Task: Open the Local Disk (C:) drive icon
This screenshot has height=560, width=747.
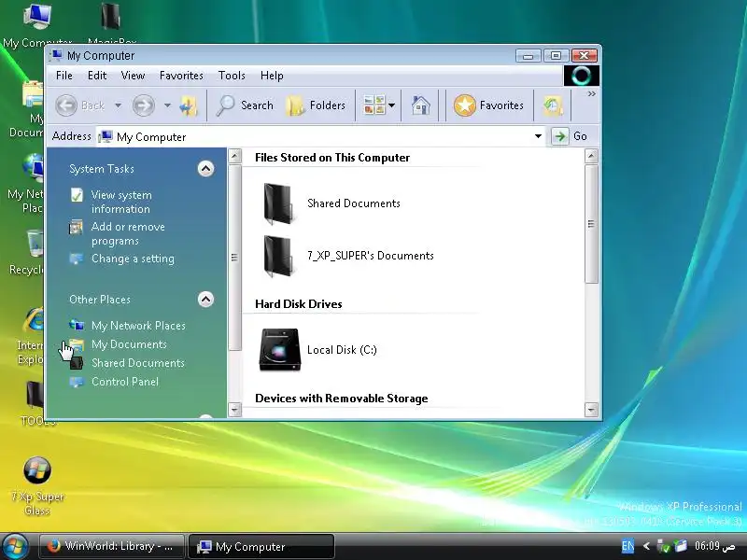Action: pos(279,349)
